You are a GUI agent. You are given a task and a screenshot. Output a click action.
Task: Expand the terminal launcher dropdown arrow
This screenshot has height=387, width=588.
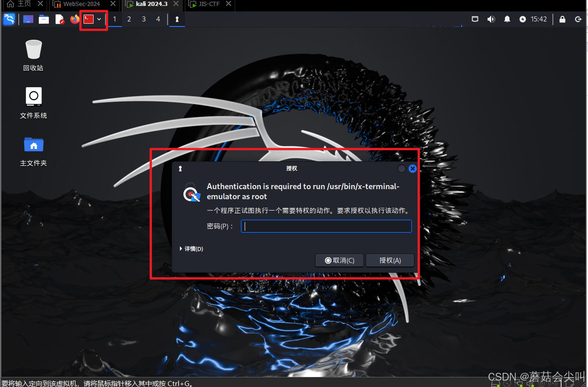point(99,19)
